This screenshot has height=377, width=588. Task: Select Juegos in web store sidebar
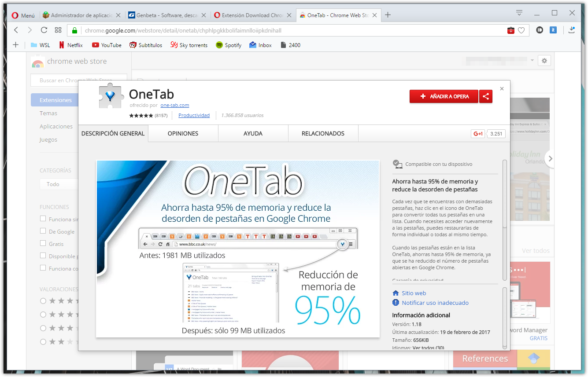pyautogui.click(x=48, y=139)
